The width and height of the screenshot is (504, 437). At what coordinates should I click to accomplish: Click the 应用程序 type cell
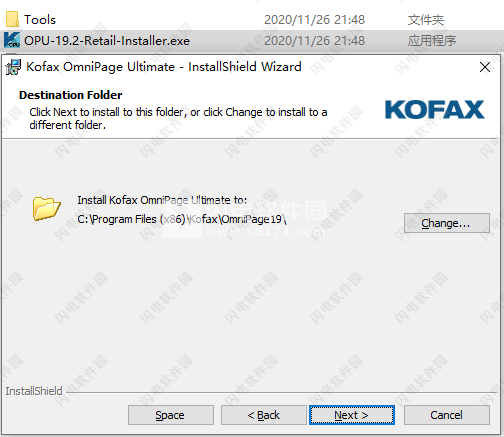432,41
